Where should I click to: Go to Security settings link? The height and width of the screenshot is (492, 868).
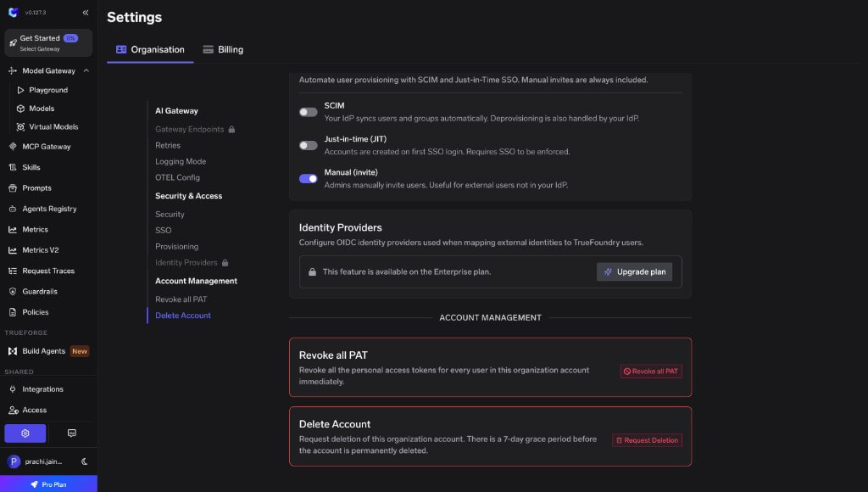coord(170,214)
